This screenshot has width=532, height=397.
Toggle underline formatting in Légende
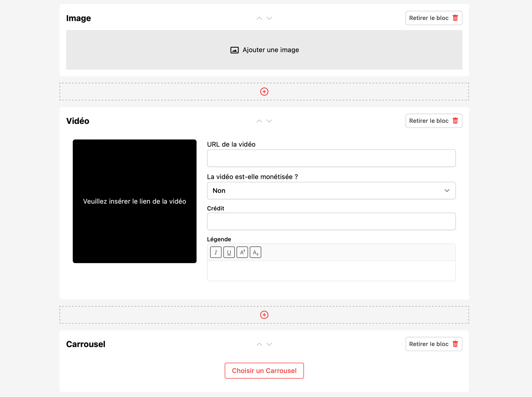(x=229, y=252)
